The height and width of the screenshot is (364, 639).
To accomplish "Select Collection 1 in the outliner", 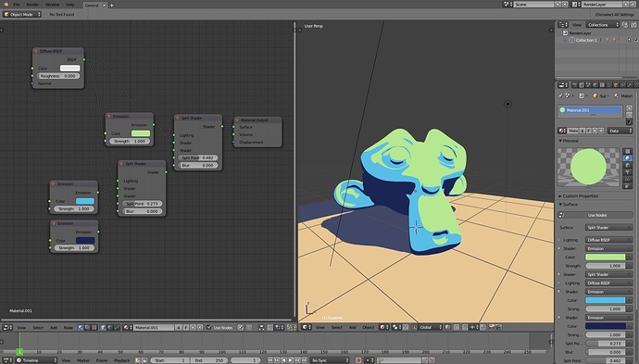I will pyautogui.click(x=586, y=40).
